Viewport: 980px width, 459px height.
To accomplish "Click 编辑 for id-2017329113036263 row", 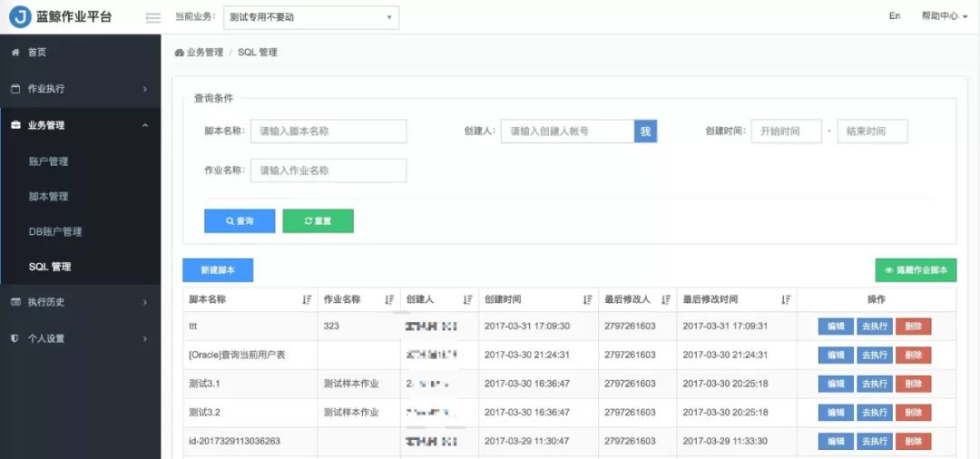I will pos(836,442).
